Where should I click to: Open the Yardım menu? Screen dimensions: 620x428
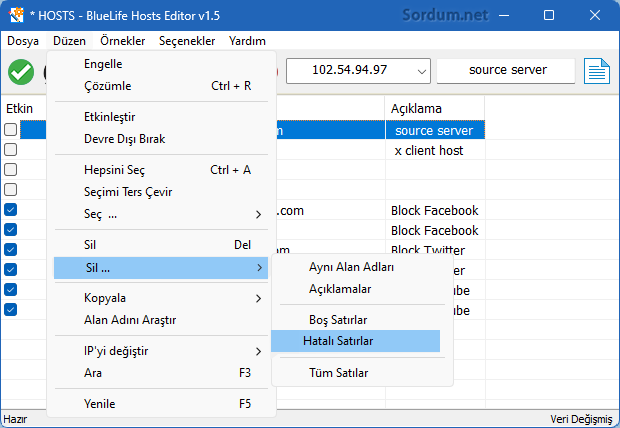click(247, 41)
